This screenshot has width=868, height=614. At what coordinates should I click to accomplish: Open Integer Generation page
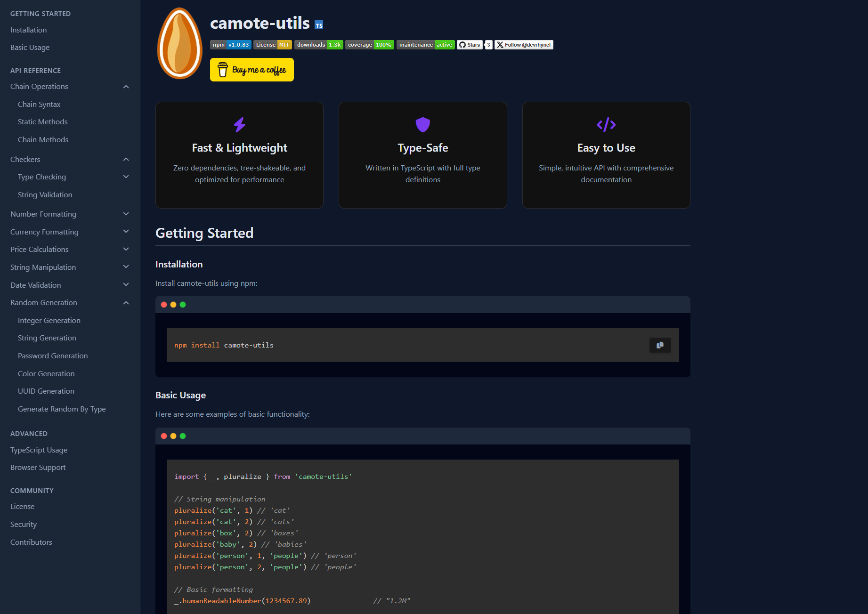click(x=49, y=321)
